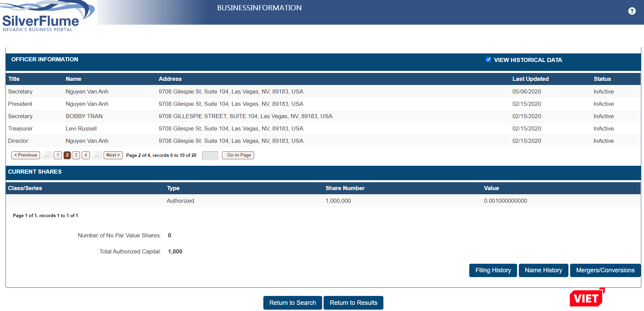Select page 1 in pagination
644x311 pixels.
tap(58, 155)
